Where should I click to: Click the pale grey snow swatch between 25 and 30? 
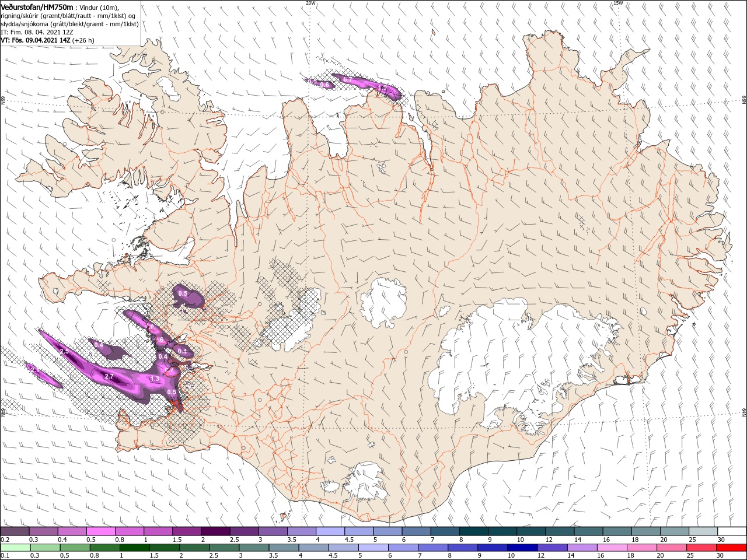703,531
